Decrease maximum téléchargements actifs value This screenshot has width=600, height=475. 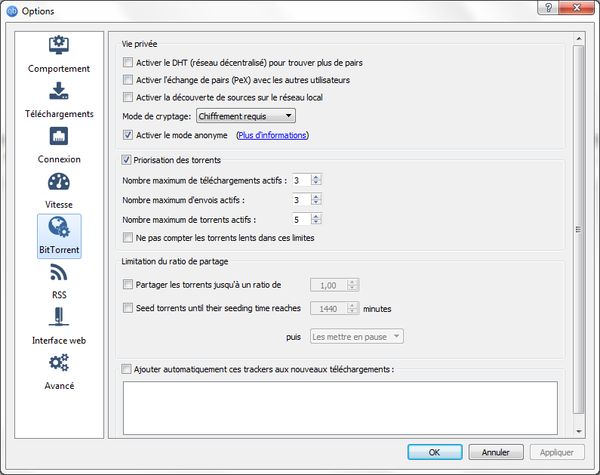(316, 183)
